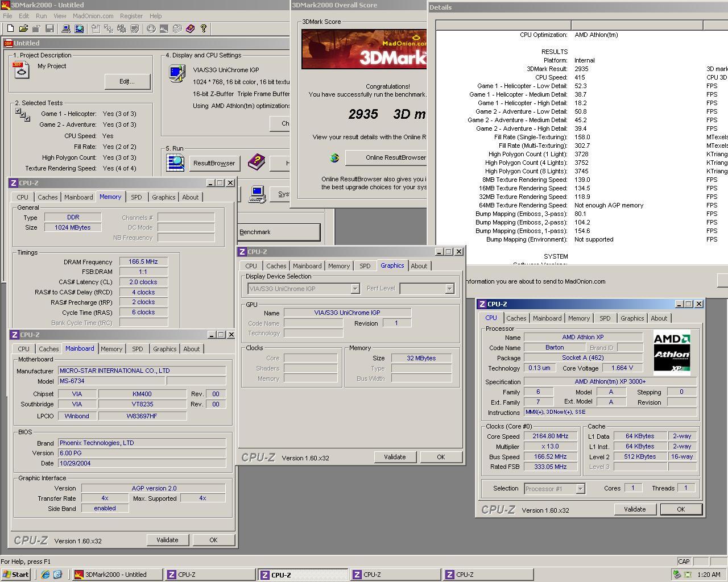This screenshot has height=582, width=728.
Task: Select CPU tab in UniChrome GPU CPU-Z window
Action: click(251, 266)
